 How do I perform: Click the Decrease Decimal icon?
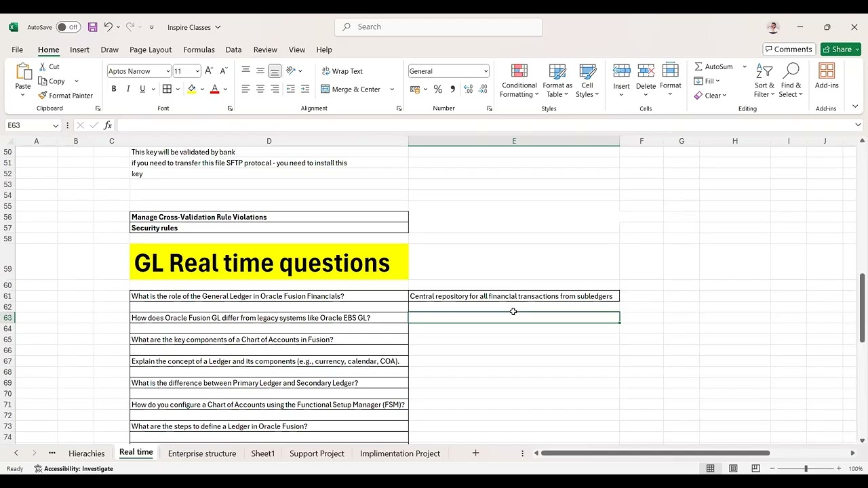pos(483,89)
